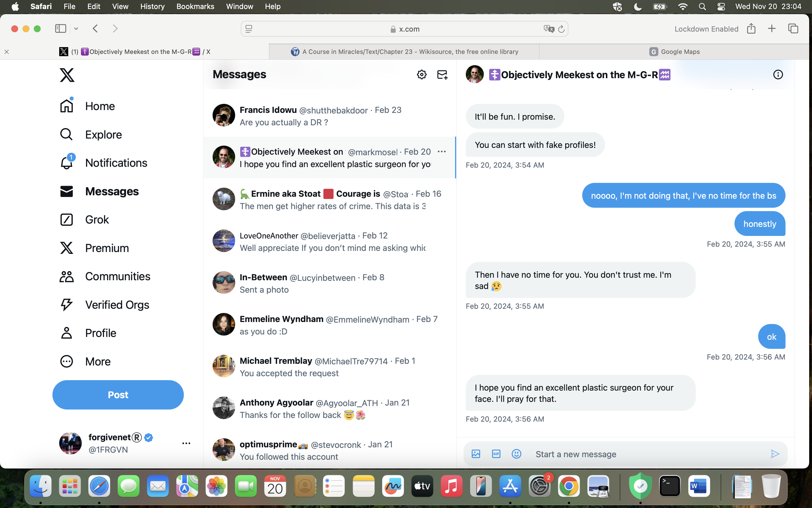
Task: Open the History menu
Action: click(x=152, y=6)
